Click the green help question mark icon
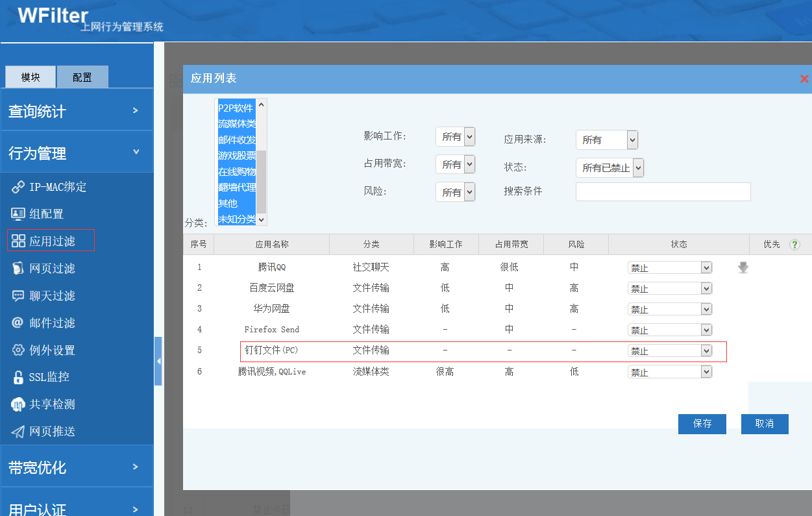The image size is (812, 516). [794, 245]
